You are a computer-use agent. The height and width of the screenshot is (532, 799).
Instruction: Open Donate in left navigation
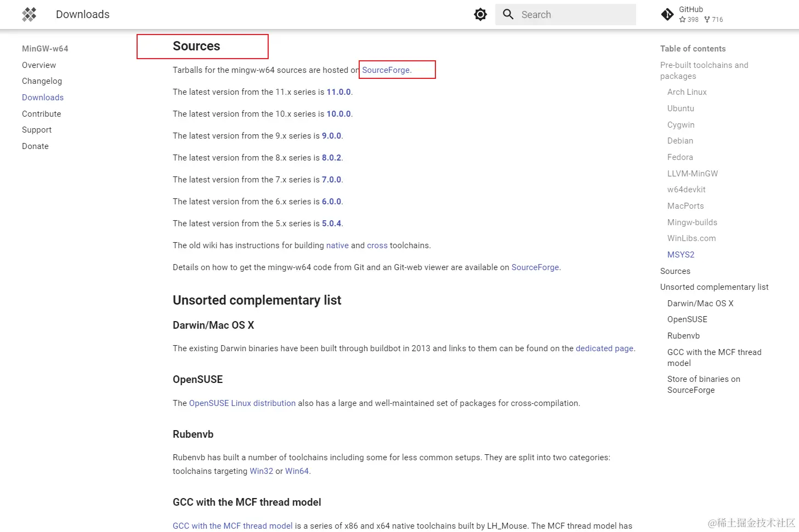[35, 146]
